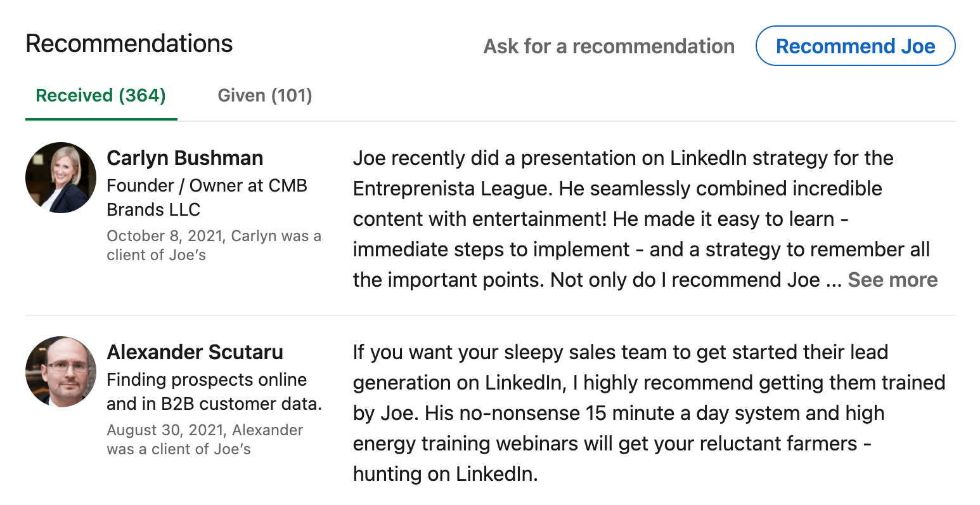
Task: Open Carlyn Bushman's profile photo
Action: point(61,178)
